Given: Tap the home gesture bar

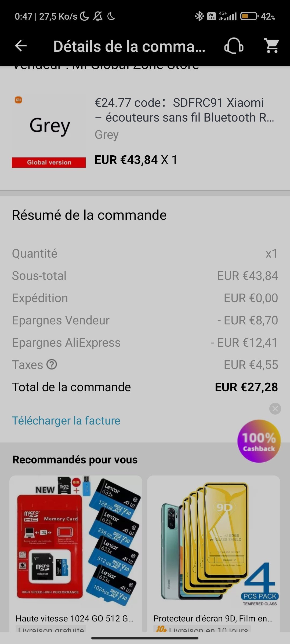Looking at the screenshot, I should point(145,638).
